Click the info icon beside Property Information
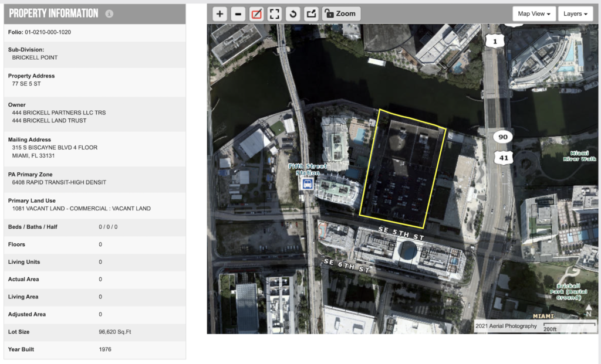601x364 pixels. coord(109,13)
